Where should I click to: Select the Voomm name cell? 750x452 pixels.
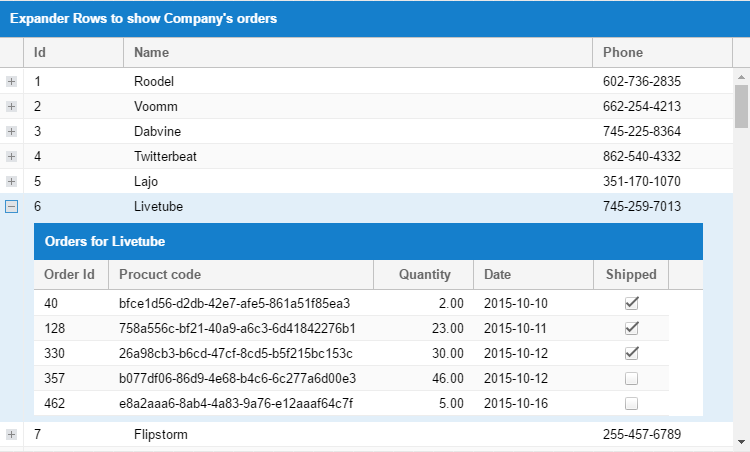[x=358, y=106]
